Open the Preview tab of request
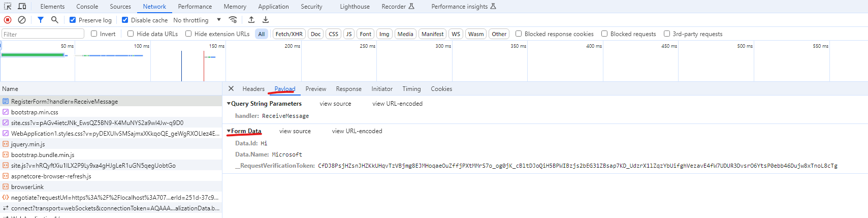Viewport: 868px width, 218px height. (x=316, y=88)
